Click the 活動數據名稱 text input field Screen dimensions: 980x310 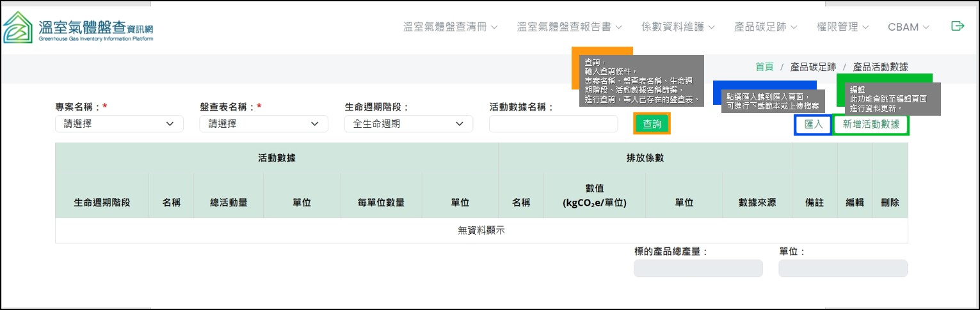point(553,124)
